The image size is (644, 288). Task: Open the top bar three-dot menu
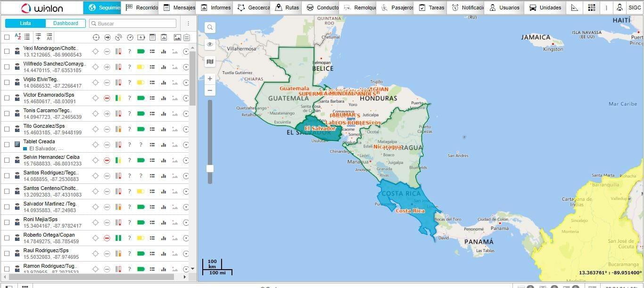coord(606,8)
